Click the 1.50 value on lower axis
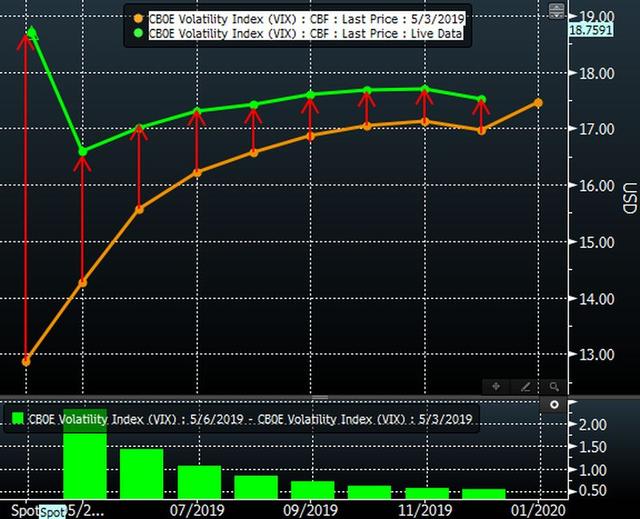The height and width of the screenshot is (519, 640). pyautogui.click(x=593, y=447)
